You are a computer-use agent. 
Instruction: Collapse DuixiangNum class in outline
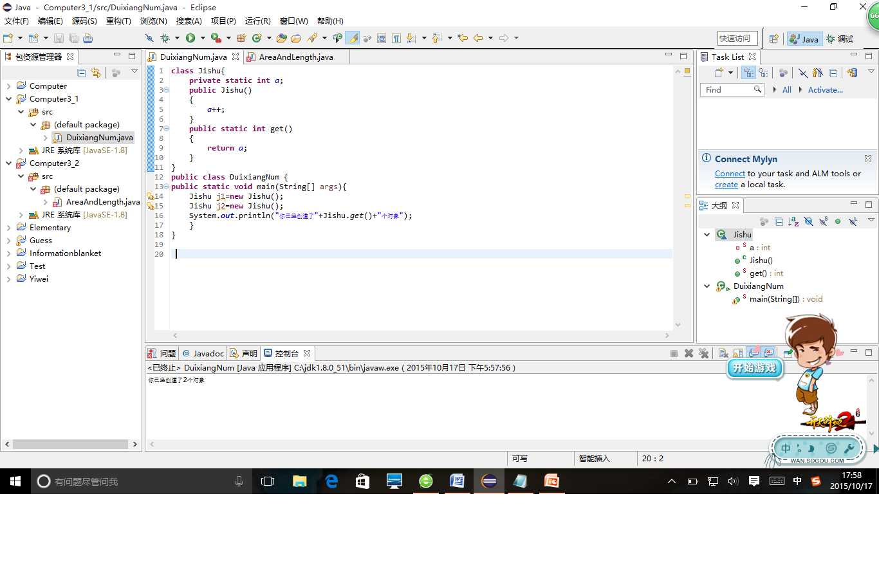(x=707, y=286)
